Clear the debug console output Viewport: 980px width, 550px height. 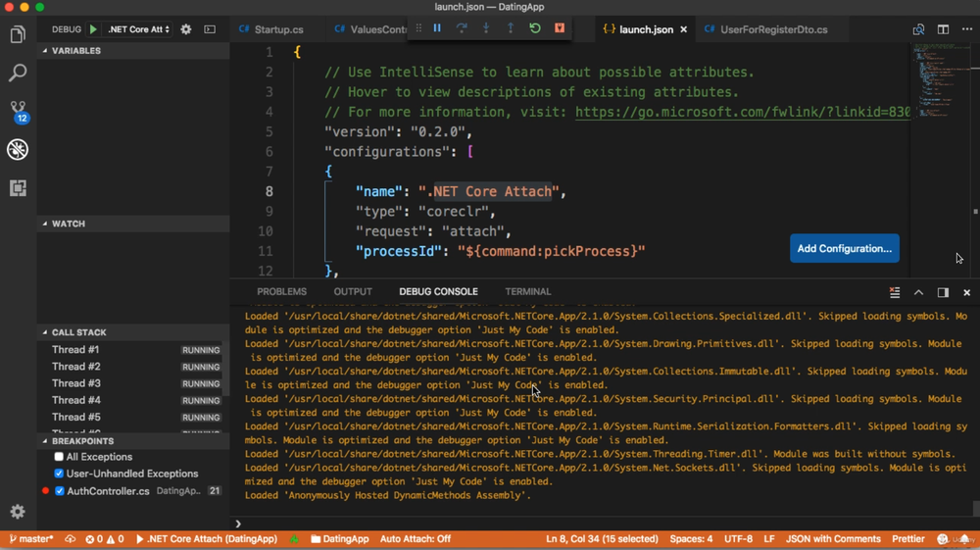[x=895, y=292]
